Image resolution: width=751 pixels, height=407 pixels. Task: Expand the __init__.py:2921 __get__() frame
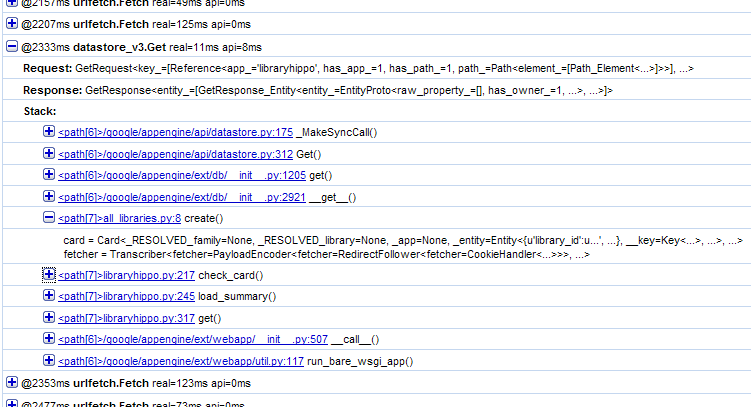pyautogui.click(x=49, y=196)
